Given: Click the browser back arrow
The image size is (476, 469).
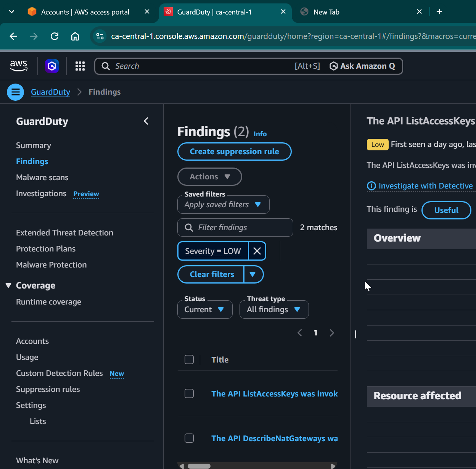Looking at the screenshot, I should tap(13, 36).
